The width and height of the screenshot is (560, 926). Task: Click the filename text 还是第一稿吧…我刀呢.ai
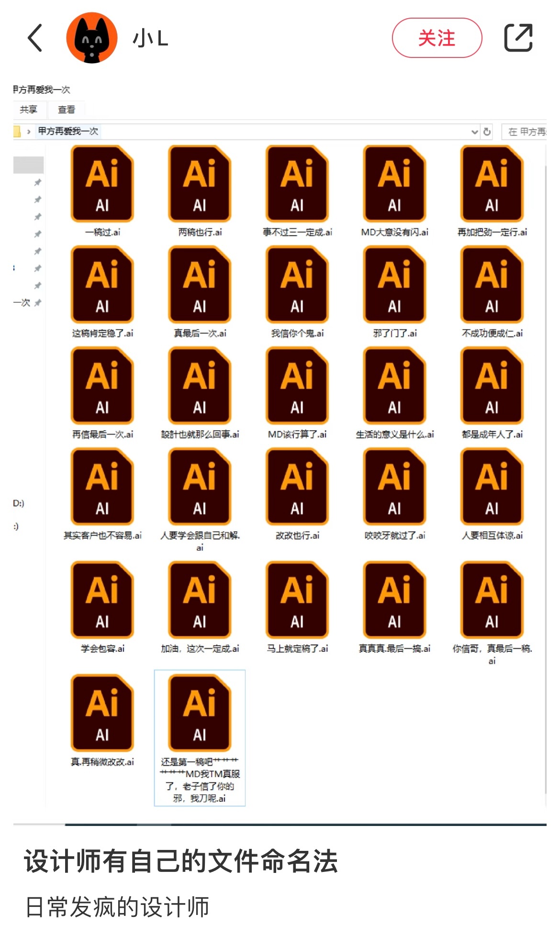200,780
